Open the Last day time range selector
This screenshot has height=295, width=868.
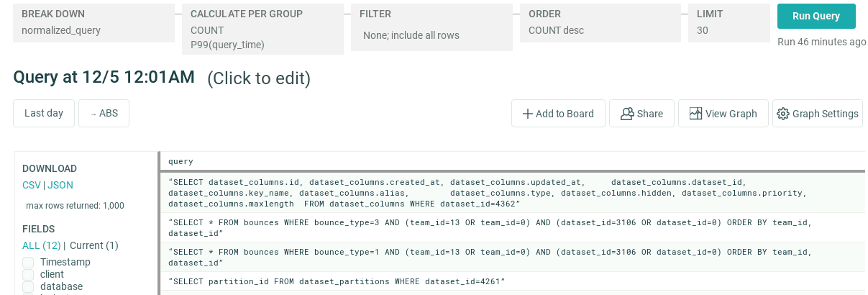coord(44,114)
